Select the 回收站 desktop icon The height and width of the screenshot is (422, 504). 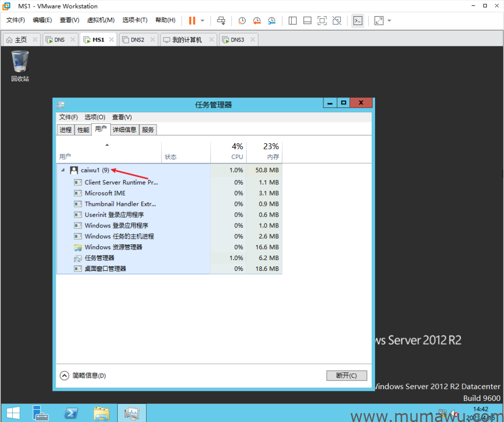pos(20,66)
